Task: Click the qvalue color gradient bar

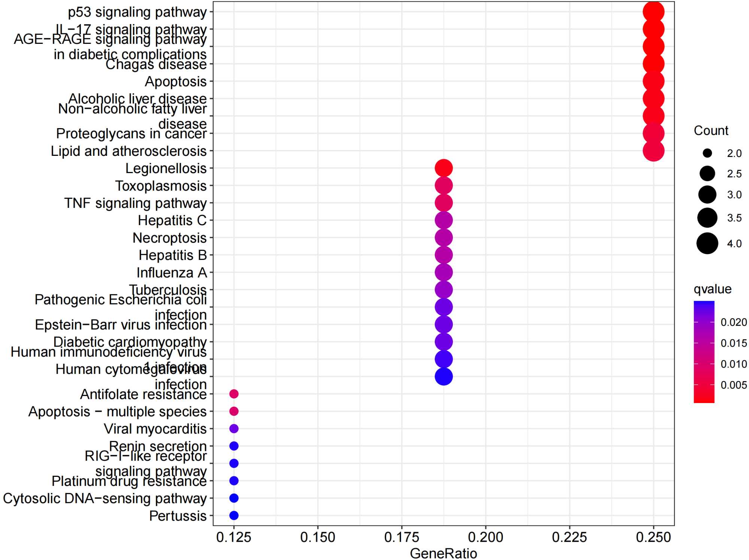Action: pos(704,352)
